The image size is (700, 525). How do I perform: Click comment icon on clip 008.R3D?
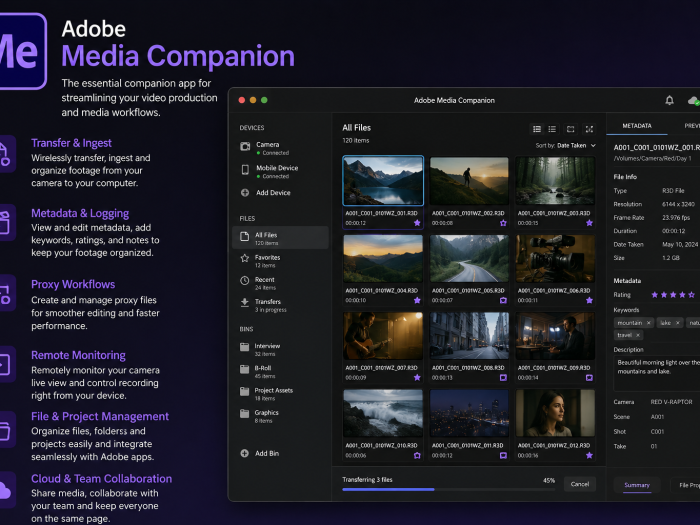503,378
